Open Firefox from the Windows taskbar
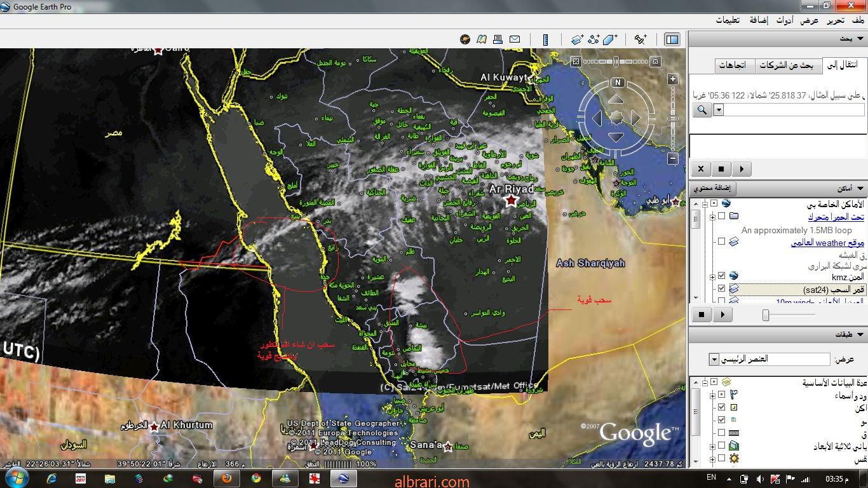This screenshot has height=488, width=868. [227, 478]
